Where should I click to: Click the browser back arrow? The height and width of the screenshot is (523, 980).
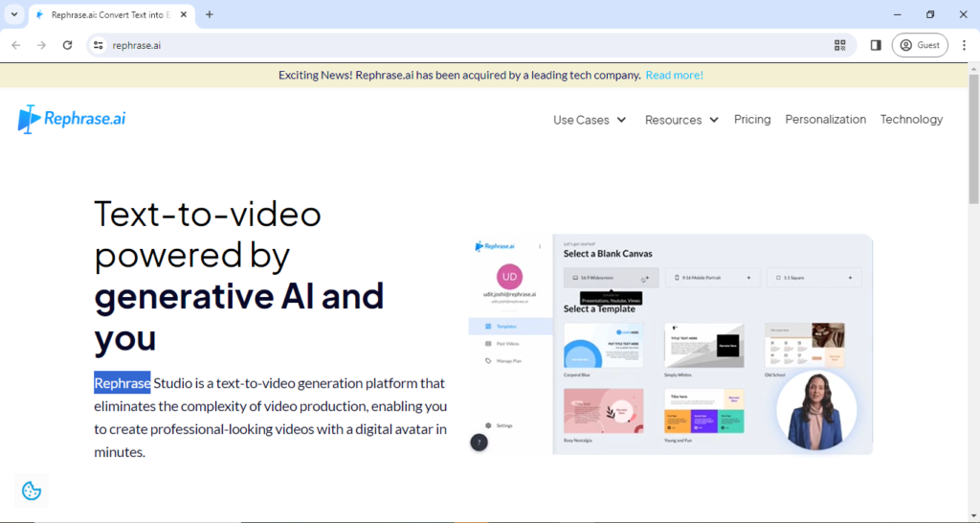coord(16,45)
